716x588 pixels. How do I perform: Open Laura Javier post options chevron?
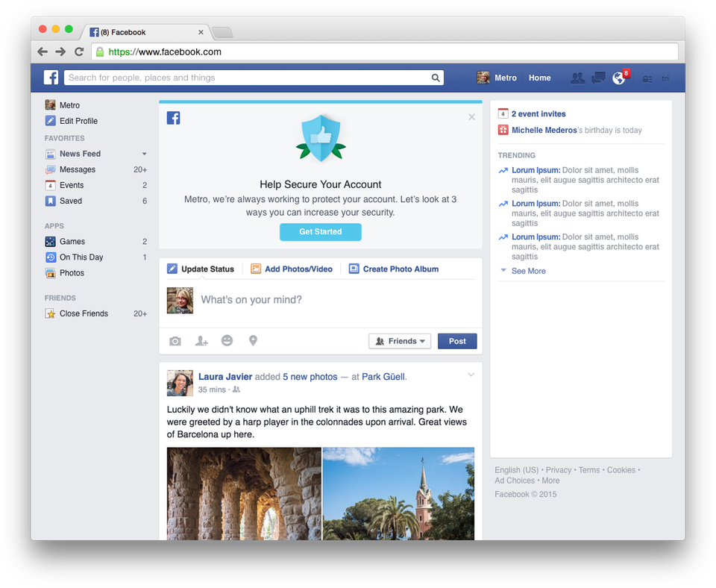(471, 375)
